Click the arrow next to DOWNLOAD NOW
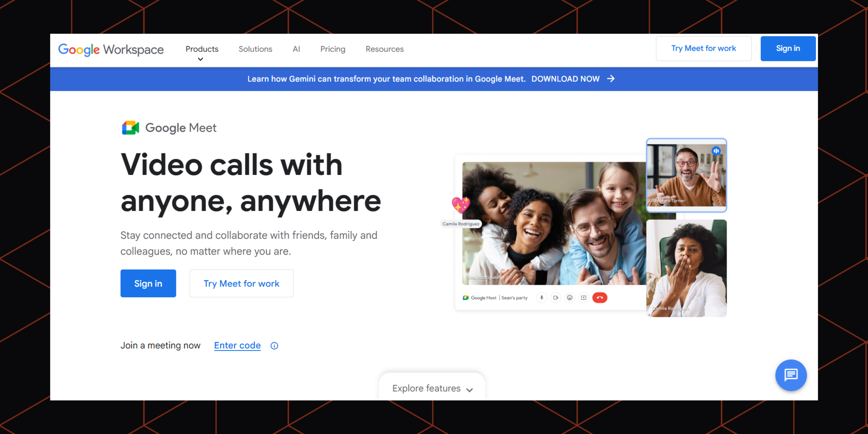The width and height of the screenshot is (868, 434). [611, 79]
